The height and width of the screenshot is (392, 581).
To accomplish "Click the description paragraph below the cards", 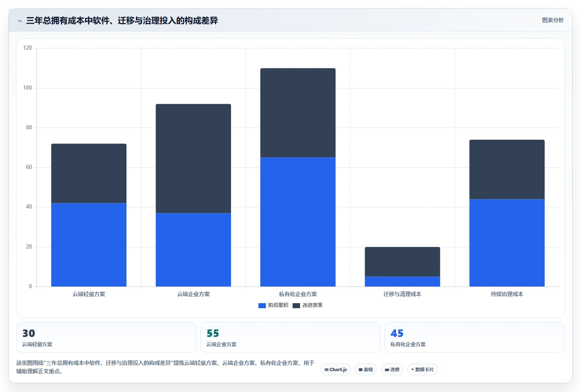I will (165, 367).
